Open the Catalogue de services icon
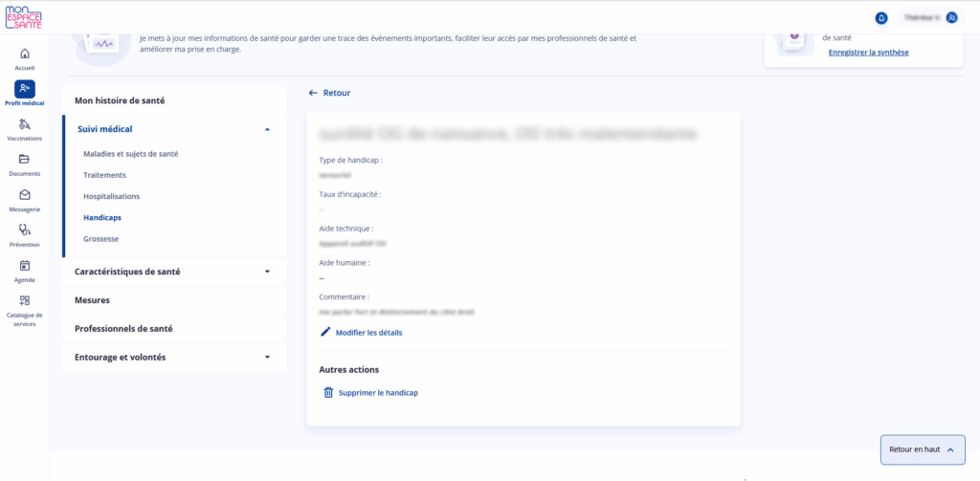Viewport: 980px width, 481px height. click(x=25, y=301)
